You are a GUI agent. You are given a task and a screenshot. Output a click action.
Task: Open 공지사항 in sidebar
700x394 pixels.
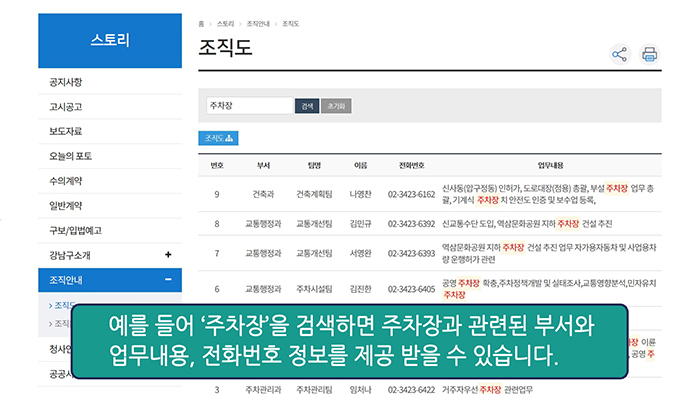click(66, 82)
